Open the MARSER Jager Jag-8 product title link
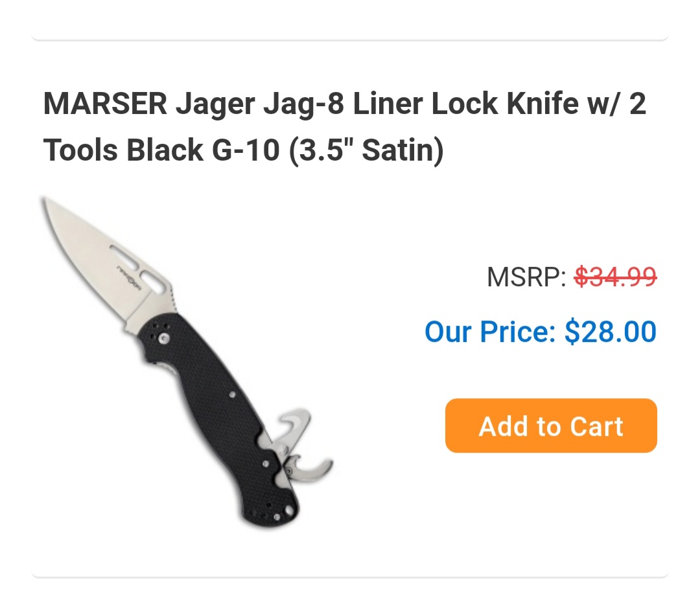 (345, 127)
